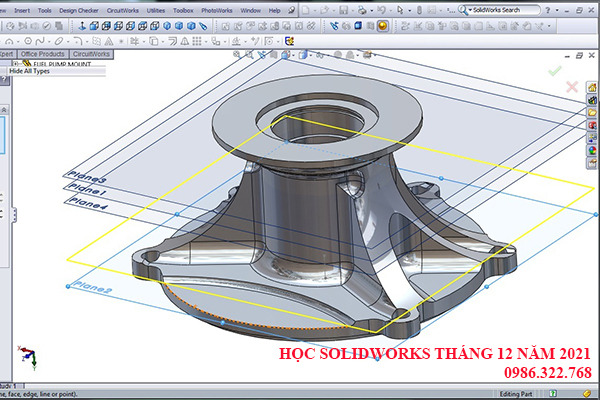The height and width of the screenshot is (400, 600).
Task: Click the Open file icon
Action: 324,10
